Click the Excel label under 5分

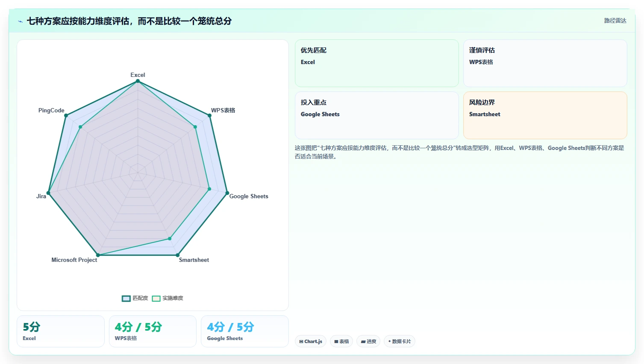tap(29, 338)
